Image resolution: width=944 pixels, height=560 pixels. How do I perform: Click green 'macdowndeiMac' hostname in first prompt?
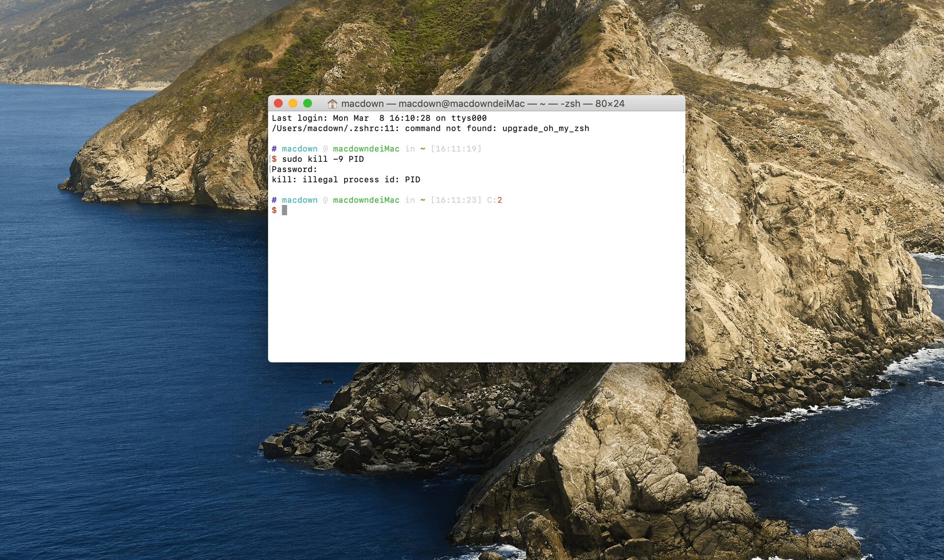click(x=366, y=148)
